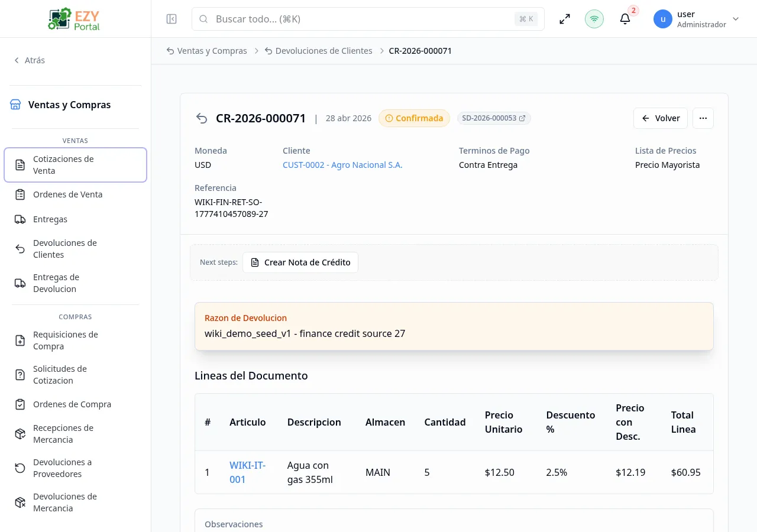Click the Entregas truck icon
Image resolution: width=757 pixels, height=532 pixels.
point(20,219)
